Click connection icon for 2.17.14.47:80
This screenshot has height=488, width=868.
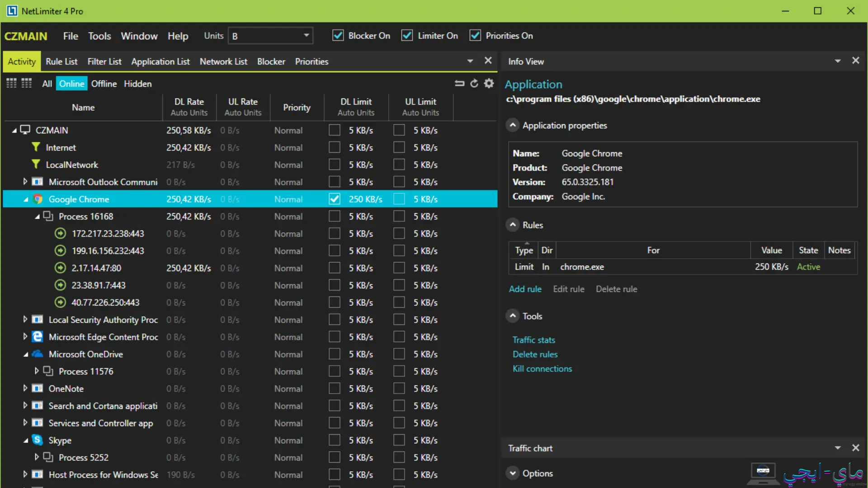coord(60,268)
